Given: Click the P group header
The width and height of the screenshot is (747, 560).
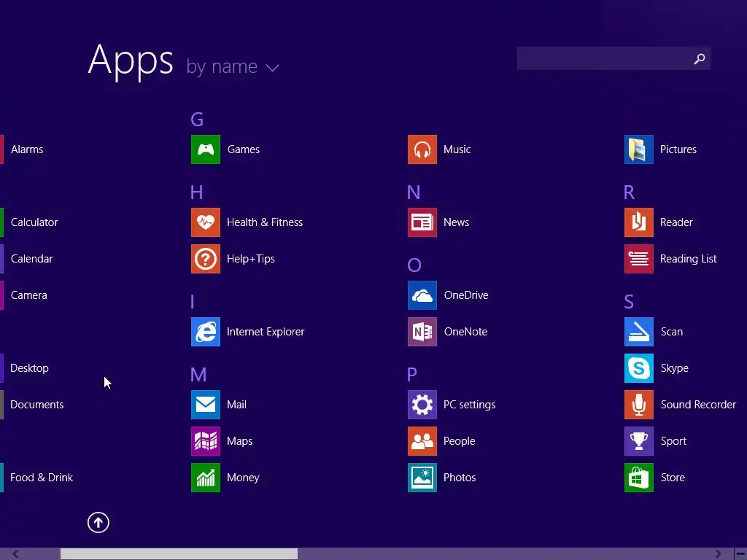Looking at the screenshot, I should 412,375.
